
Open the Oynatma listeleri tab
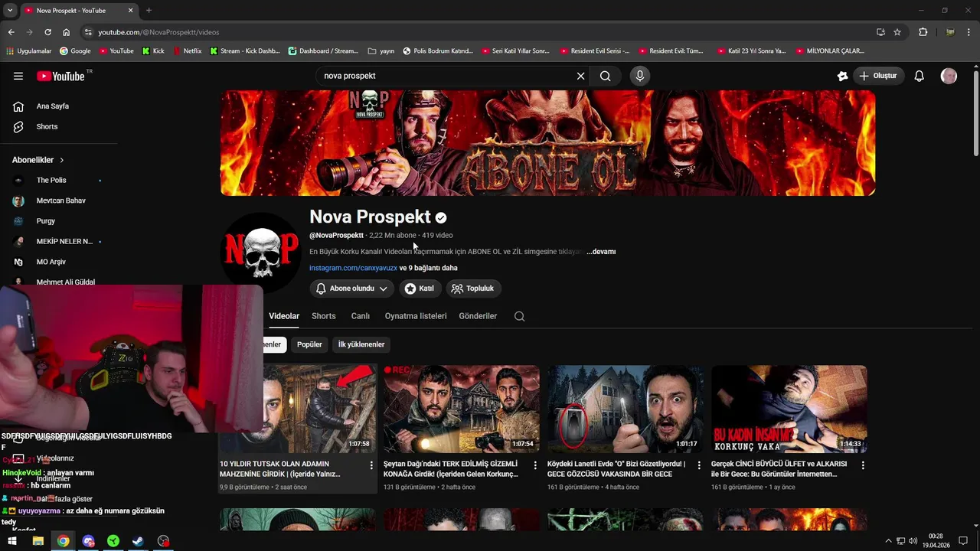[x=416, y=316]
